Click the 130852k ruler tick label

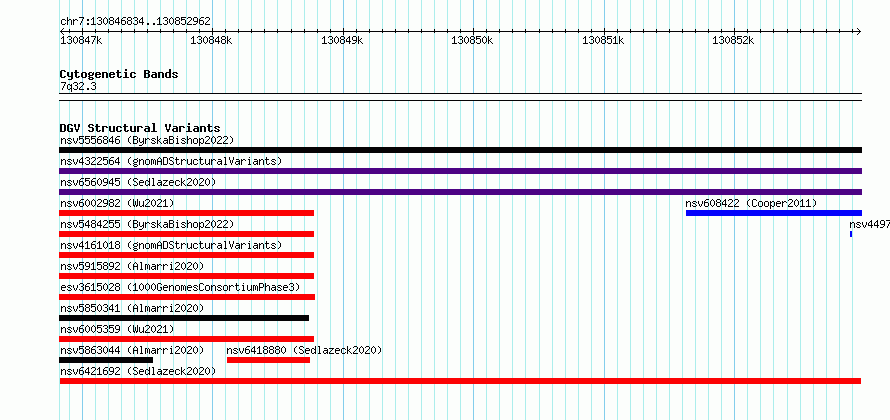coord(733,40)
